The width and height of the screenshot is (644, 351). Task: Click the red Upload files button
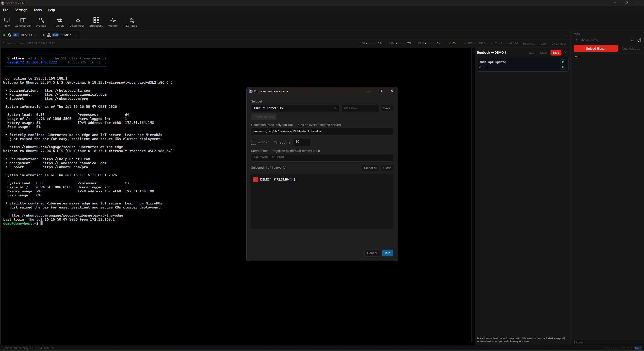pos(595,49)
